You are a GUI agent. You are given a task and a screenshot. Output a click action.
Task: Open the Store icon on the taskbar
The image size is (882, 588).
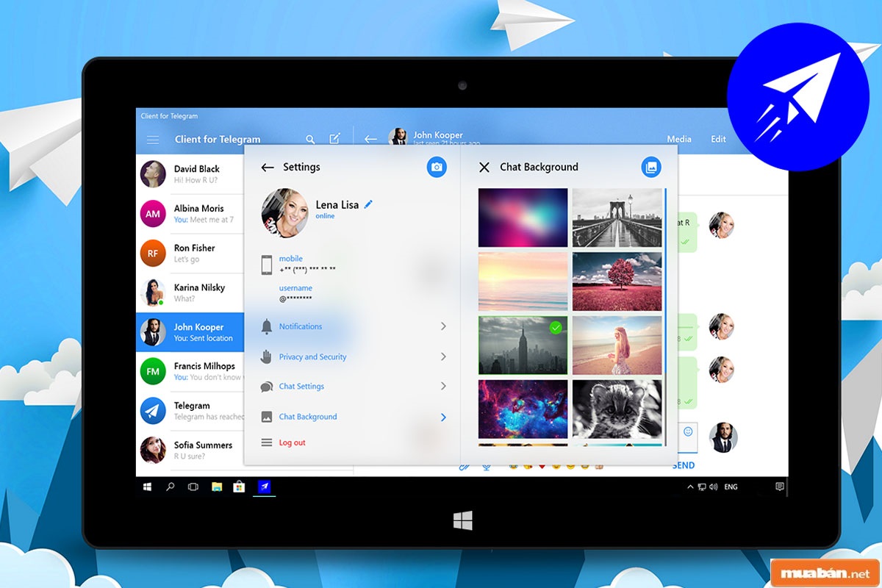tap(239, 487)
